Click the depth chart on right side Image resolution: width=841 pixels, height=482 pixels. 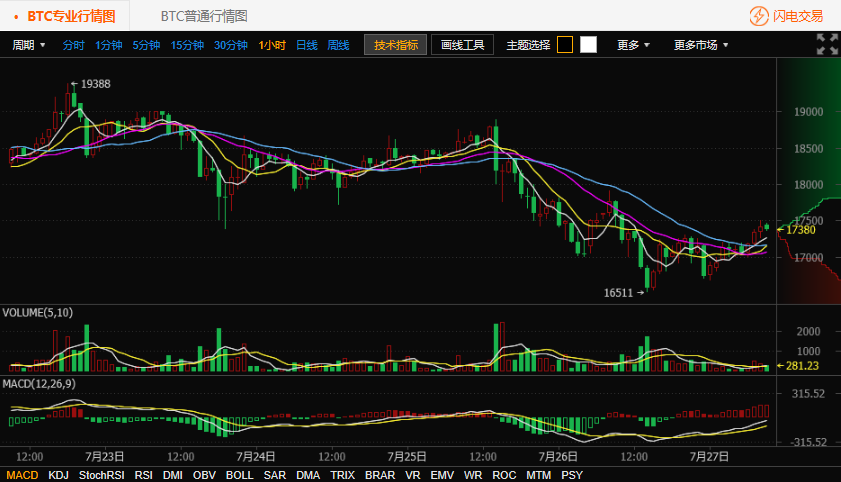pyautogui.click(x=809, y=181)
